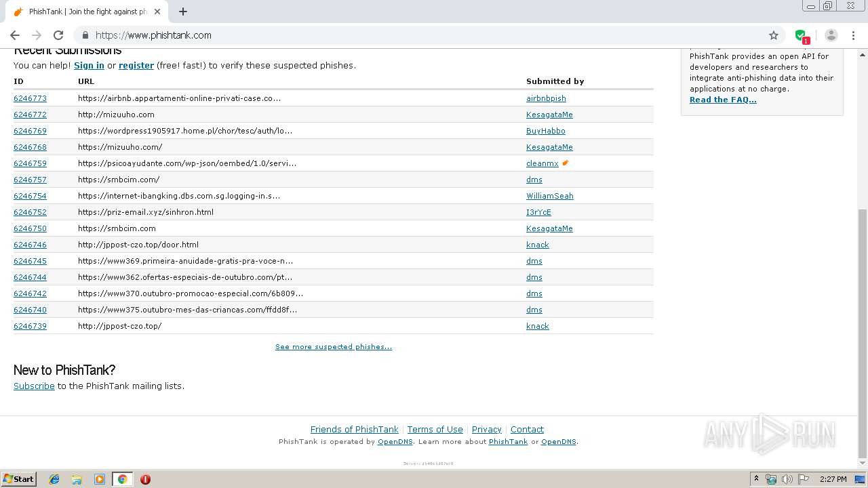868x488 pixels.
Task: View dms profile on smbcim.com/ row
Action: [534, 180]
